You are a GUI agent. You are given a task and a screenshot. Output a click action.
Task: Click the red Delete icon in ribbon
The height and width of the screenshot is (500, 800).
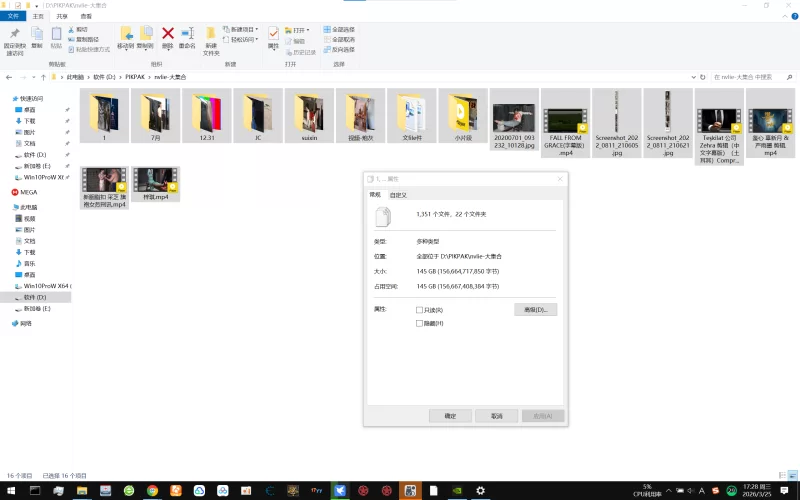(x=167, y=36)
